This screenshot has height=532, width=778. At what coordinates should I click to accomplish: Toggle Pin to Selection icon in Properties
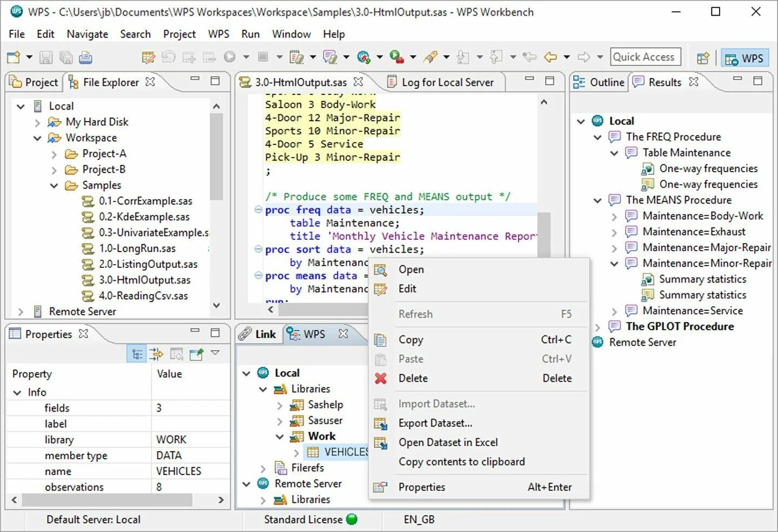point(196,354)
